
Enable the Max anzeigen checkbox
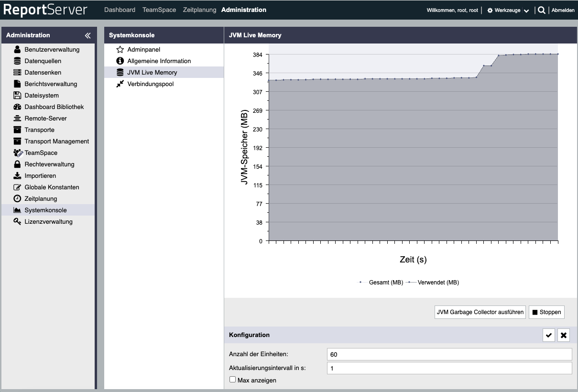[233, 380]
